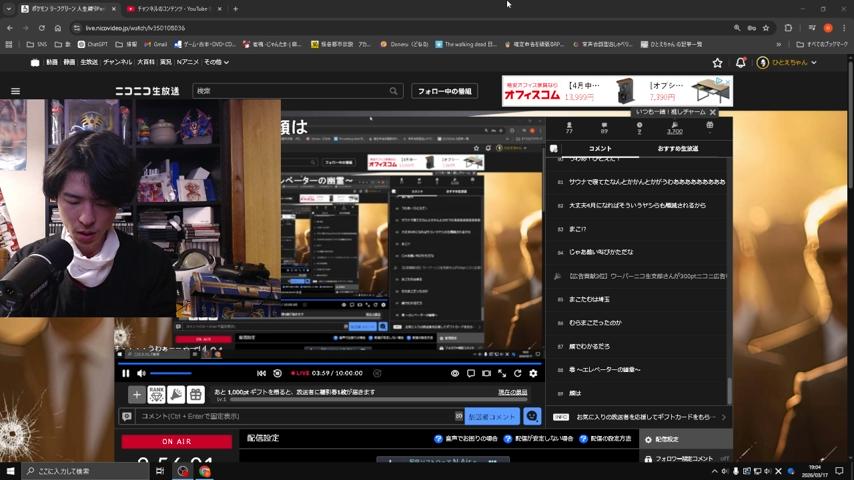Click the rewind-seconds circular icon
This screenshot has width=854, height=480.
pos(277,373)
